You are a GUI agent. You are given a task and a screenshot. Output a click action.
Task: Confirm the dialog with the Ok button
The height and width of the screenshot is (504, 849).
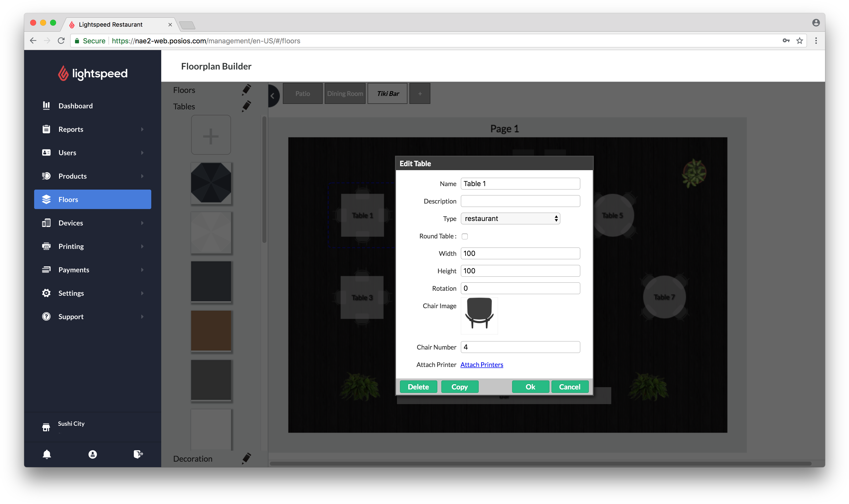[531, 386]
